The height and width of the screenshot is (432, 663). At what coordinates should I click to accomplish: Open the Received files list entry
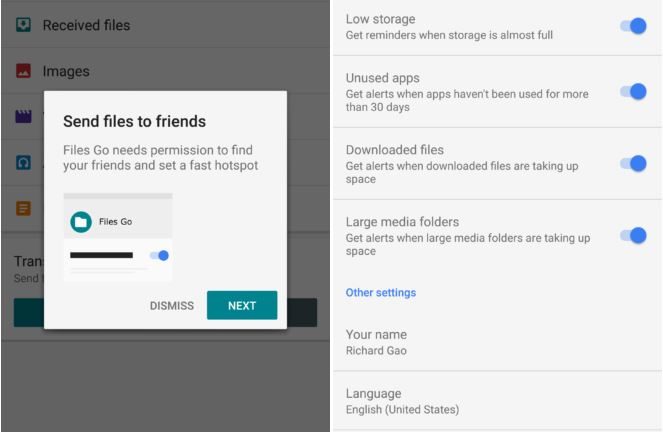86,25
